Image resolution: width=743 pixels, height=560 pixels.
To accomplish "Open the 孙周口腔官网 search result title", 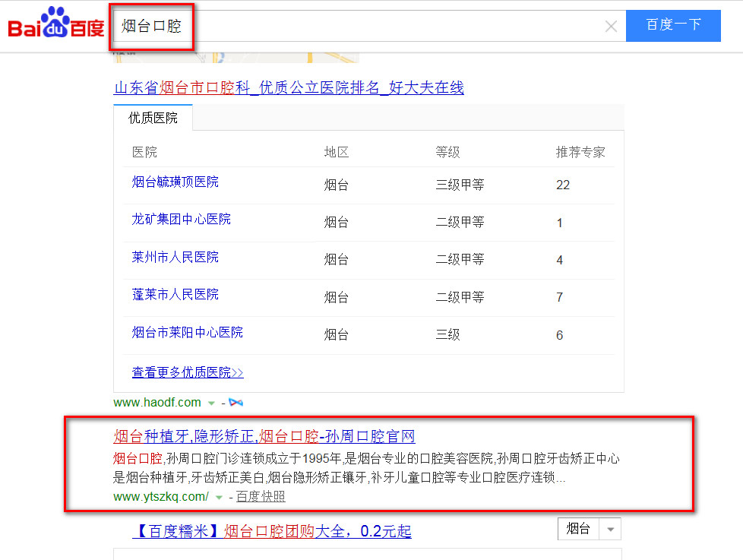I will click(x=264, y=437).
